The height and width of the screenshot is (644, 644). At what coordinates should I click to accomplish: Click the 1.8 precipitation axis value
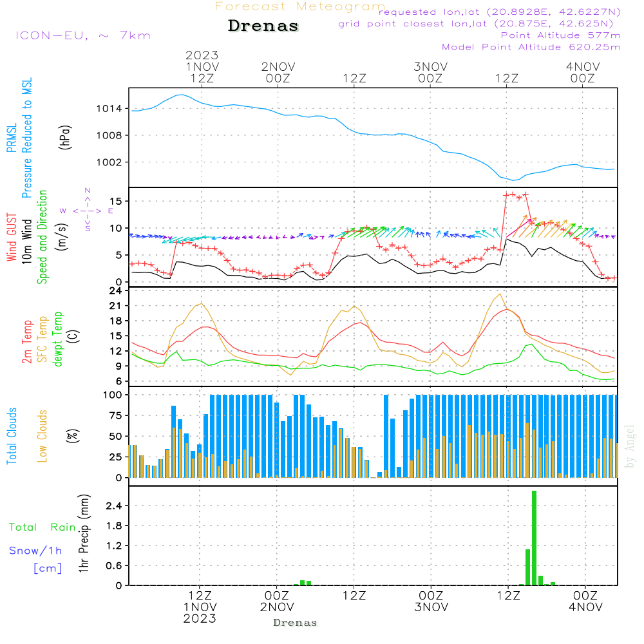point(114,526)
